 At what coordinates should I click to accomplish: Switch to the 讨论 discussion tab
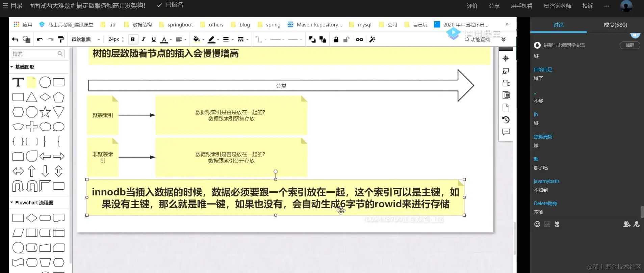point(558,25)
